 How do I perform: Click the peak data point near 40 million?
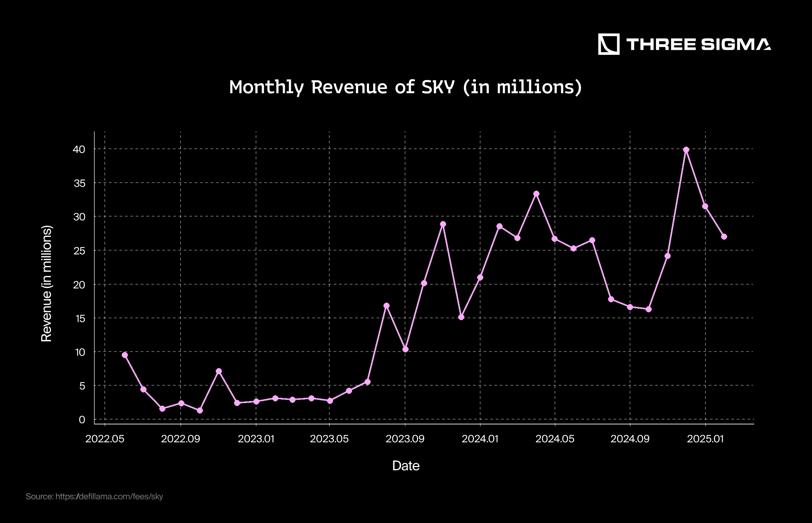coord(686,150)
